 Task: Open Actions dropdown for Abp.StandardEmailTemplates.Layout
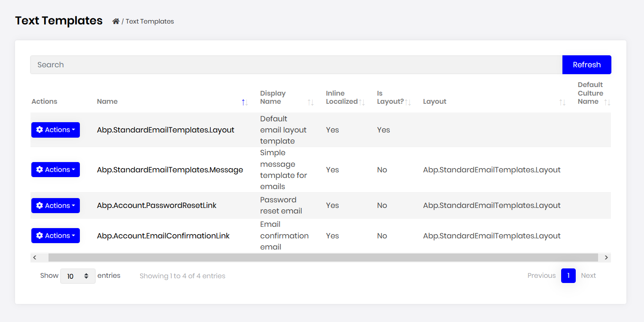point(55,130)
